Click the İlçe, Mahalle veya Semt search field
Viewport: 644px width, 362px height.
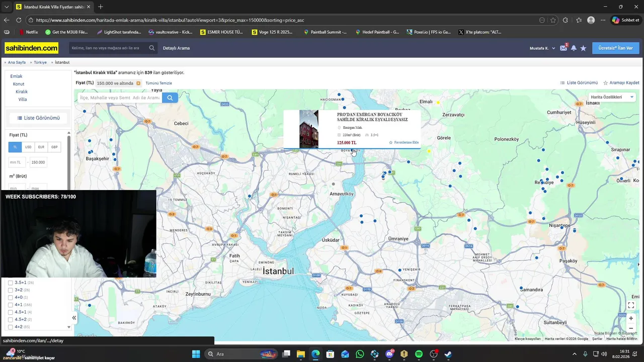(120, 98)
